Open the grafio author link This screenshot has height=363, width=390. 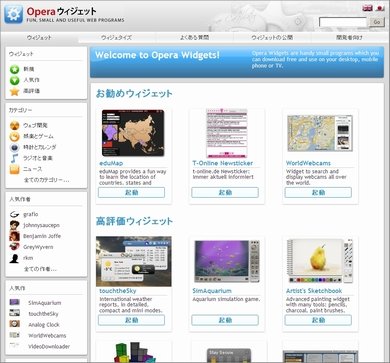pos(31,215)
